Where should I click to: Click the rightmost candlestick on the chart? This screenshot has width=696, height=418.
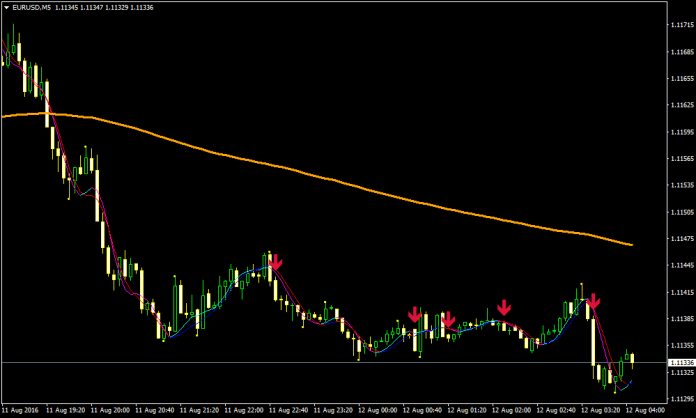pyautogui.click(x=632, y=360)
